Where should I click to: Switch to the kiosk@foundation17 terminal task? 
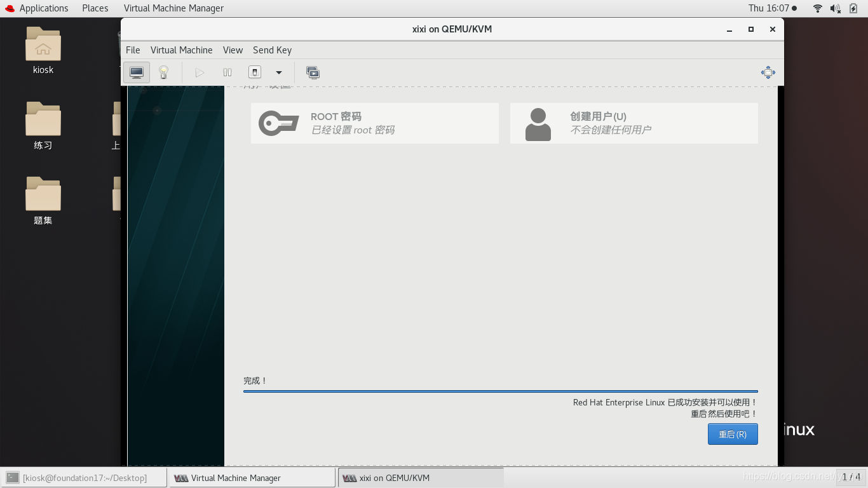point(85,478)
